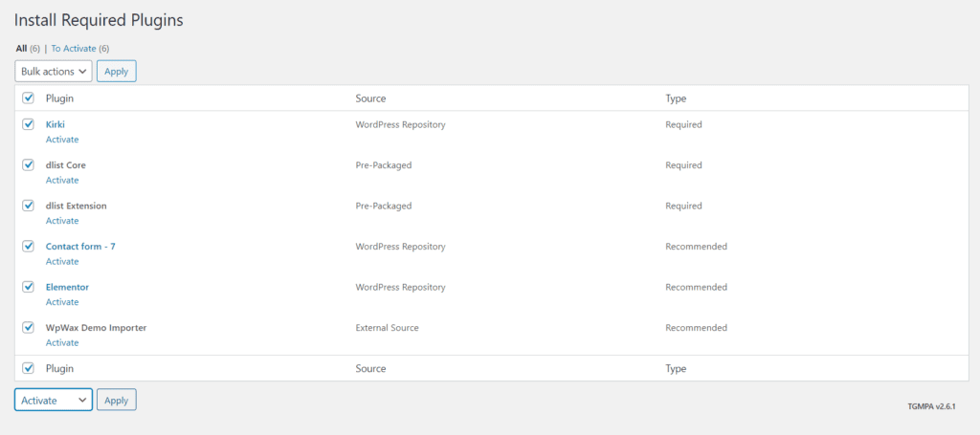Screen dimensions: 980x435
Task: Click the top Apply button
Action: [116, 71]
